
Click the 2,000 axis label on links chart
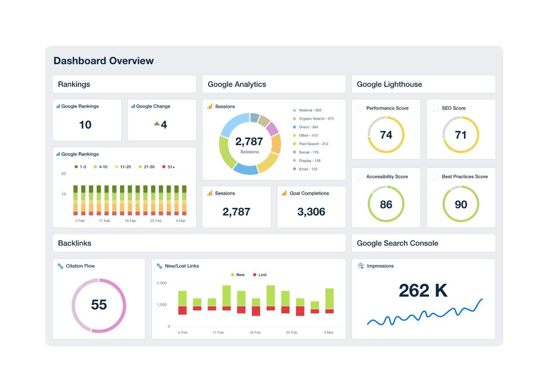tap(161, 283)
